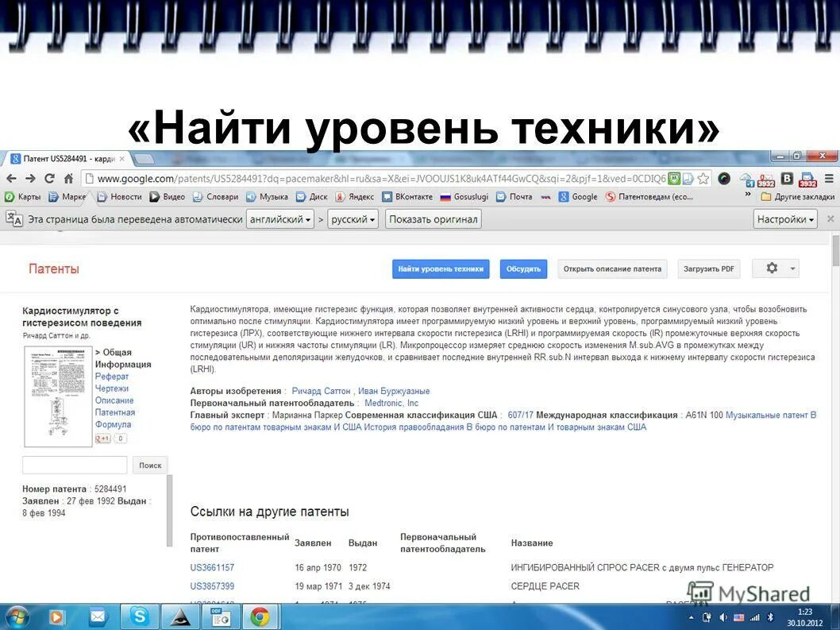
Task: Open the Chrome hamburger menu
Action: [828, 179]
